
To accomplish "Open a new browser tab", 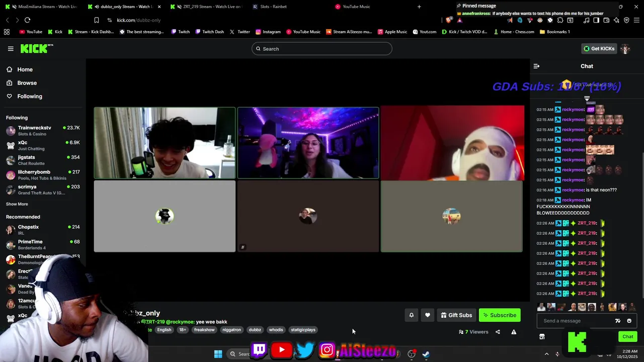I will pos(419,7).
